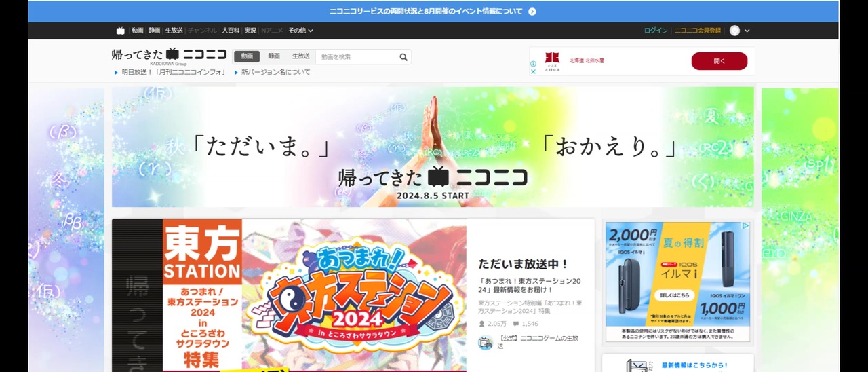This screenshot has height=372, width=868.
Task: Open 動画 in the top navigation bar
Action: (x=138, y=31)
